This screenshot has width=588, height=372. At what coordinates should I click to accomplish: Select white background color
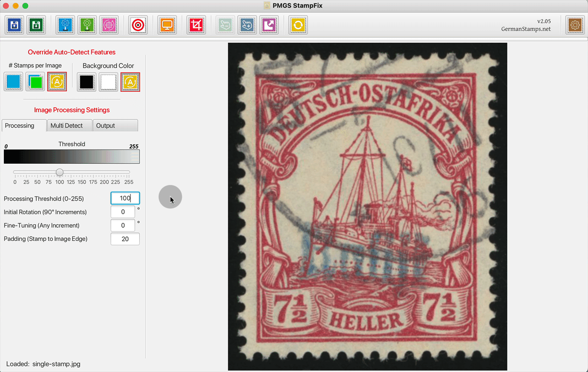click(x=109, y=82)
